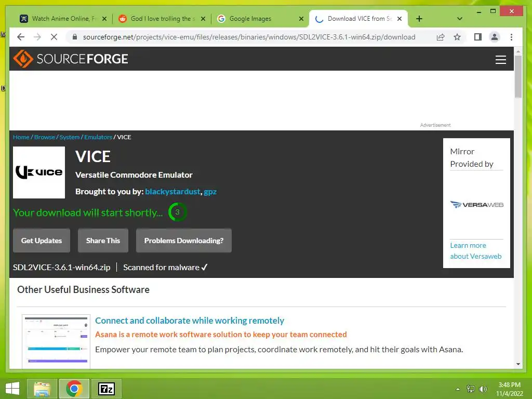Viewport: 532px width, 399px height.
Task: Click the Chrome taskbar icon
Action: (x=74, y=389)
